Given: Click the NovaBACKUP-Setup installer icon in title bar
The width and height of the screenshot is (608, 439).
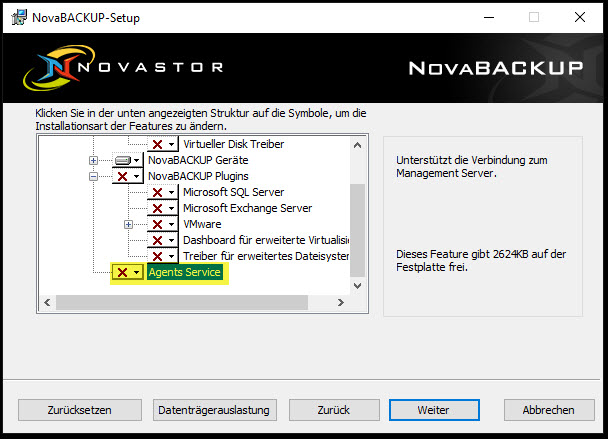Looking at the screenshot, I should [19, 17].
